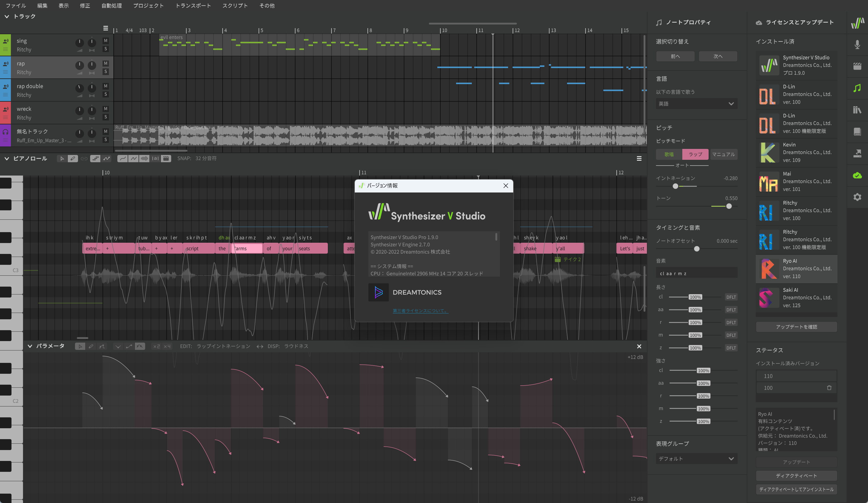868x503 pixels.
Task: Select Saki AI voice in installed list
Action: pyautogui.click(x=796, y=298)
